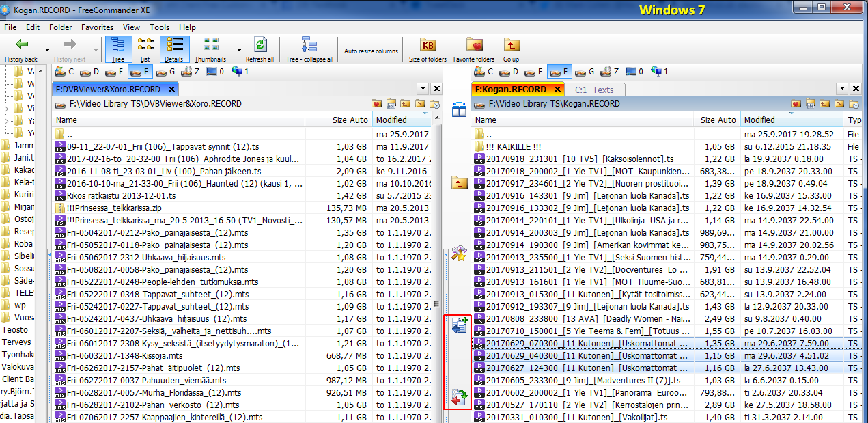Select drive Z in right pane

pyautogui.click(x=609, y=72)
